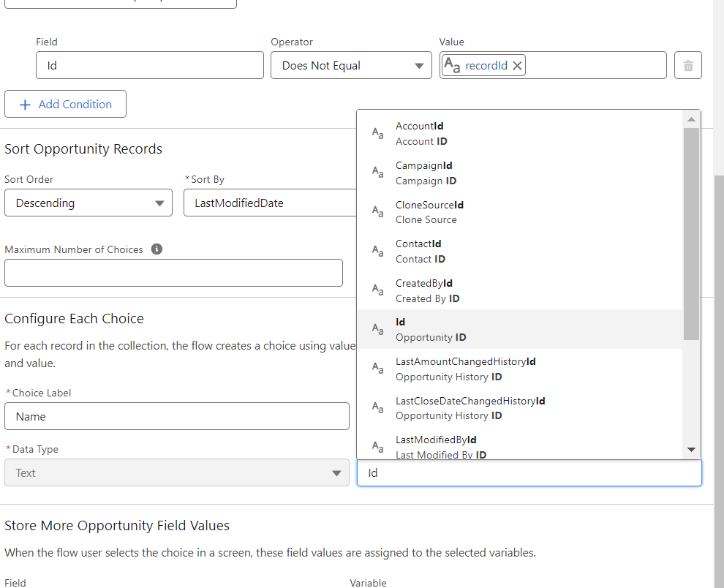Delete the Id condition with trash icon
Viewport: 724px width, 588px height.
[688, 65]
